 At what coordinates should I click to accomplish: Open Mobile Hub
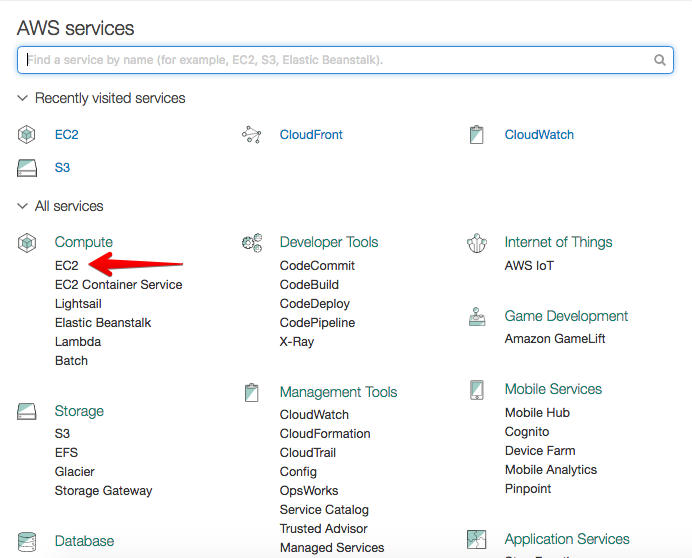coord(537,412)
